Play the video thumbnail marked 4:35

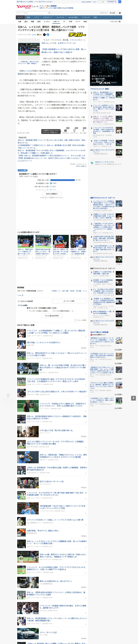119,292
